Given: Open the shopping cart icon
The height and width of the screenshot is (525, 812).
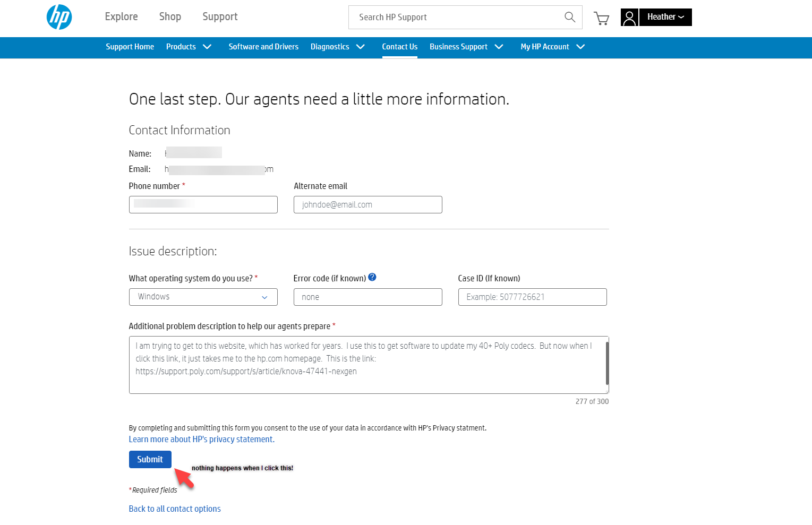Looking at the screenshot, I should point(601,19).
